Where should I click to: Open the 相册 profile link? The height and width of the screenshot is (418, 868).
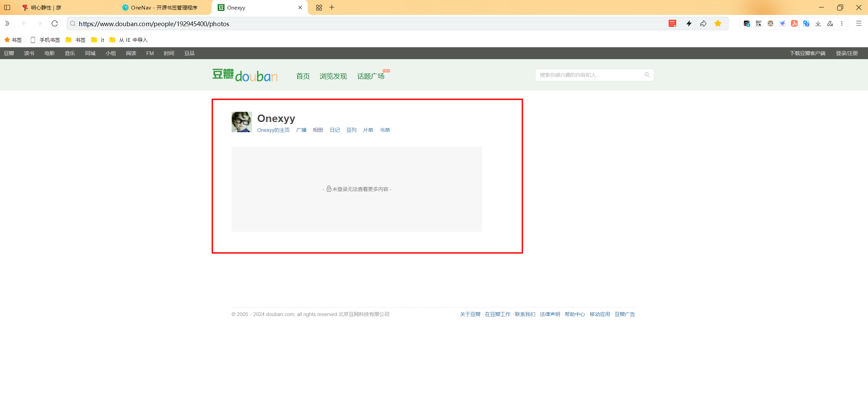[318, 130]
